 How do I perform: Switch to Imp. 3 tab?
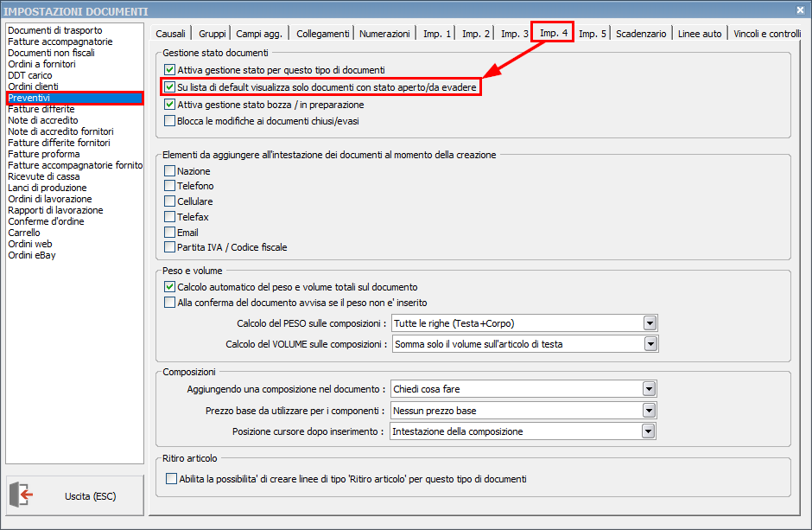pyautogui.click(x=514, y=34)
